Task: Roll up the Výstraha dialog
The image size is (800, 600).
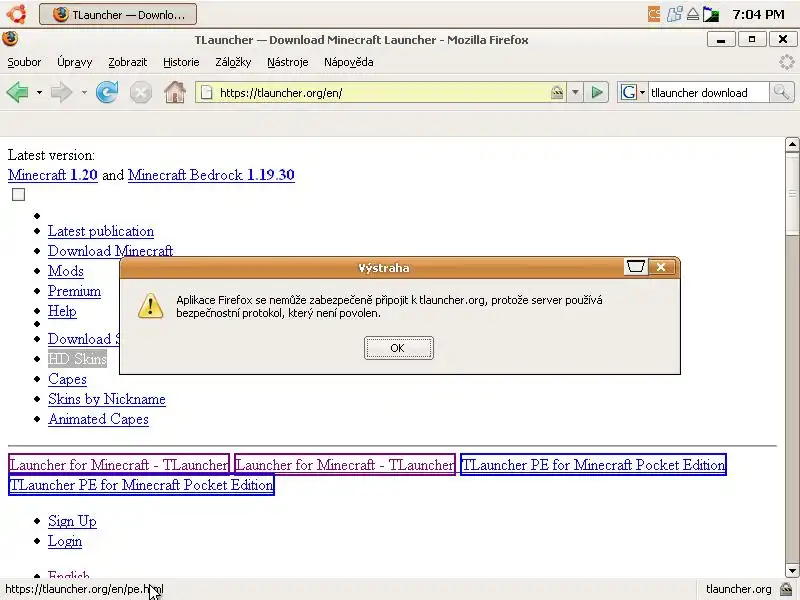Action: (x=636, y=267)
